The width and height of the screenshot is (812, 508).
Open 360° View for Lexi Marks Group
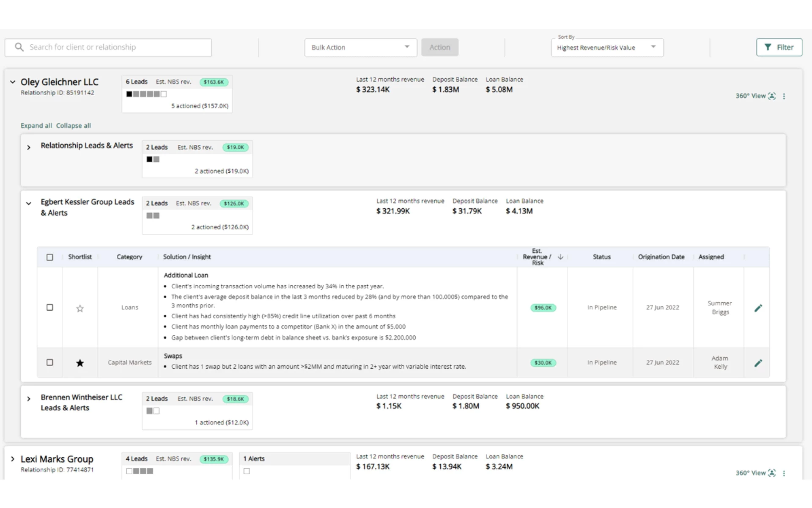click(x=755, y=473)
